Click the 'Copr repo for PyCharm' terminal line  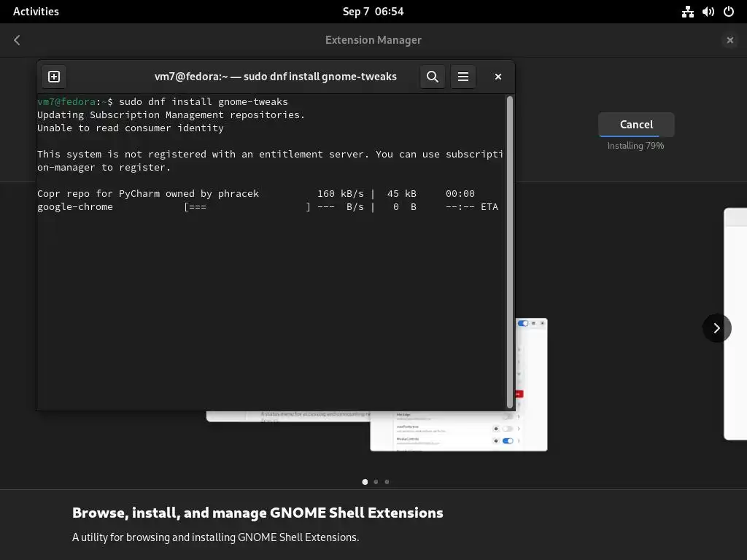coord(256,193)
